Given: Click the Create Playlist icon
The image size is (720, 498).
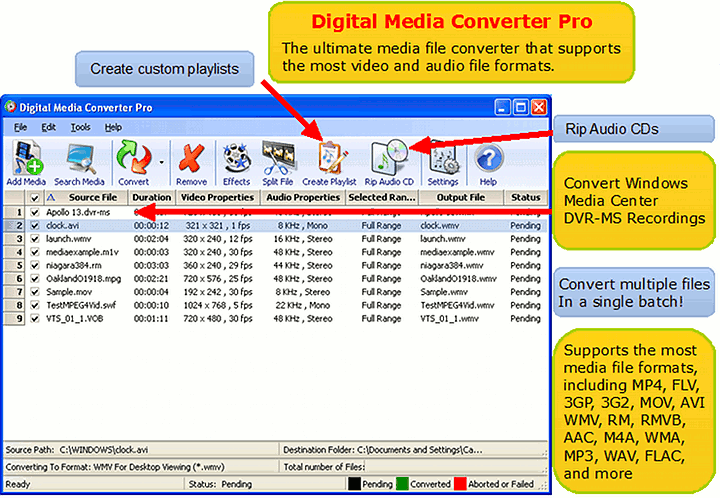Looking at the screenshot, I should 332,158.
